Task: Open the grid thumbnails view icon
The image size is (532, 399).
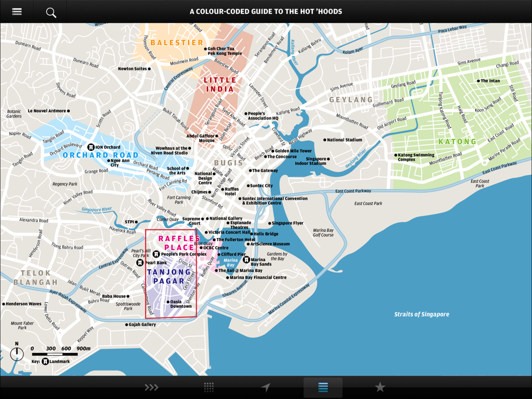Action: click(209, 387)
